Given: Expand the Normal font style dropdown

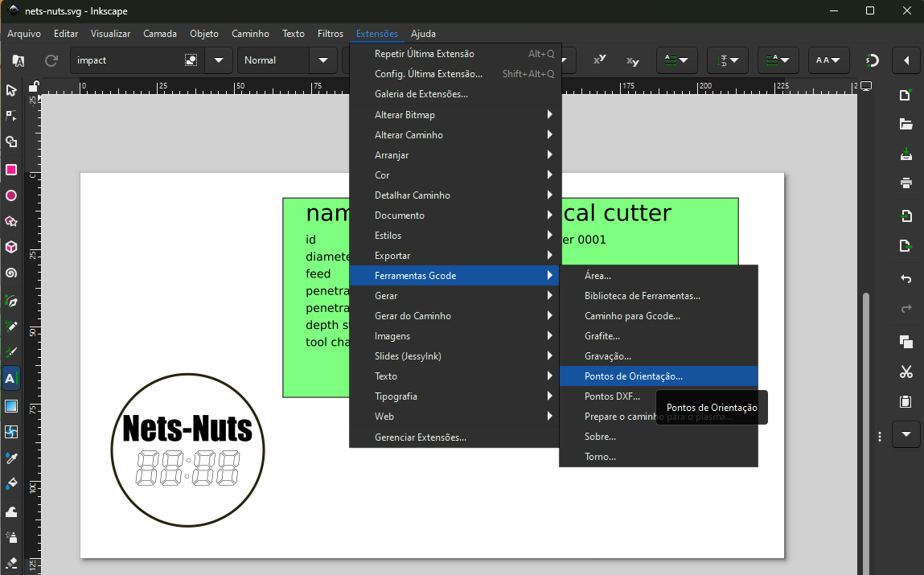Looking at the screenshot, I should pyautogui.click(x=323, y=60).
